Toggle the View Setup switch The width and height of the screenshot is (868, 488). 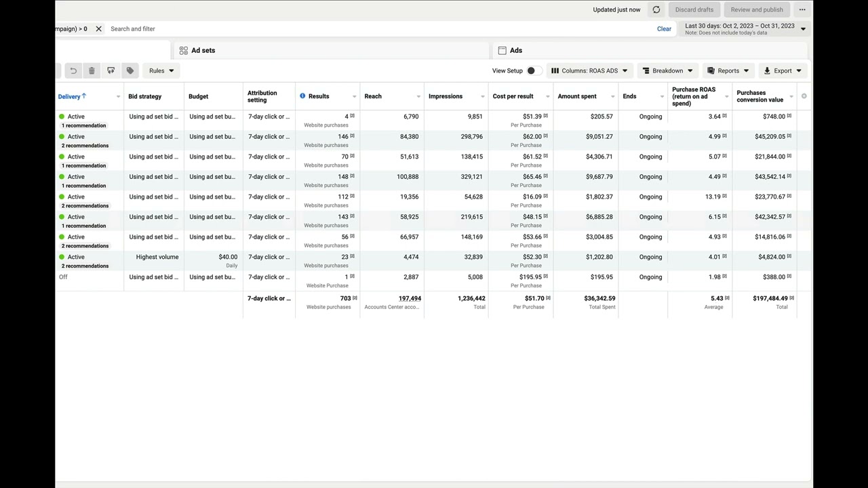(x=534, y=70)
